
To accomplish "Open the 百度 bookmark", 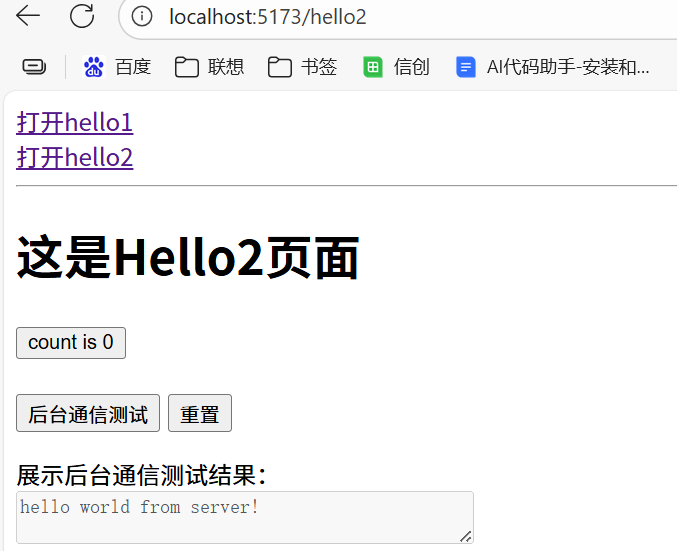I will [117, 67].
